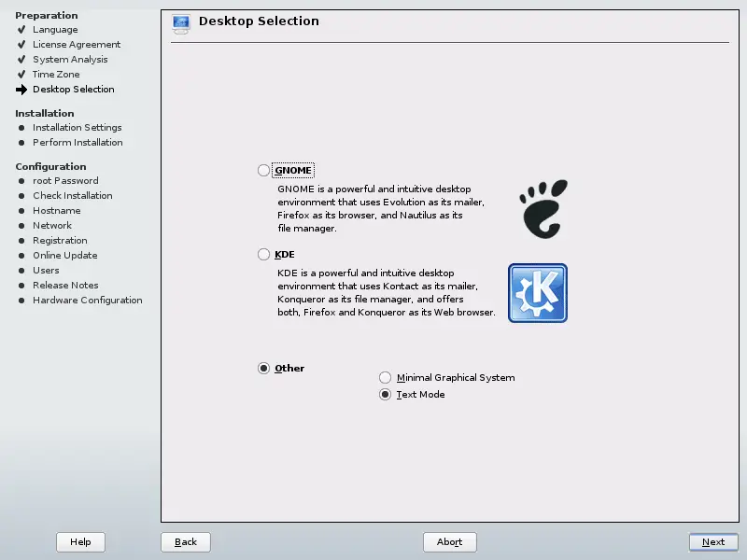This screenshot has width=747, height=560.
Task: Click the root Password step
Action: pos(65,181)
